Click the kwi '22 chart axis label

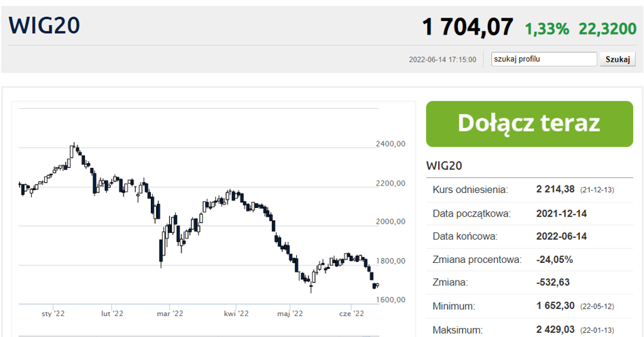tap(236, 314)
